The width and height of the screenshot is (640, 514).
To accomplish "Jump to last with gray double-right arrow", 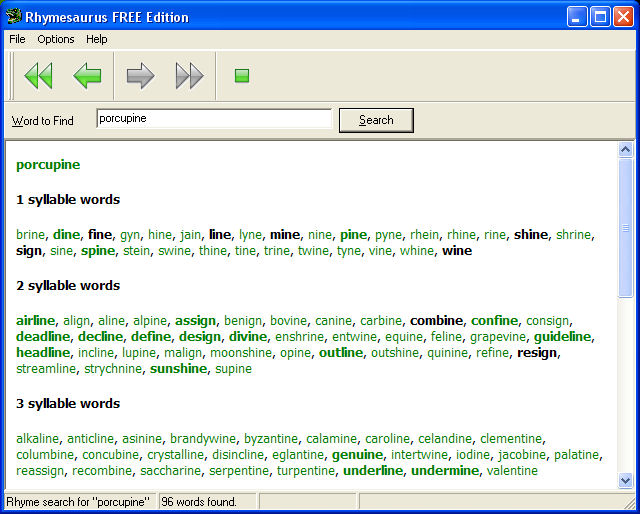I will coord(189,76).
